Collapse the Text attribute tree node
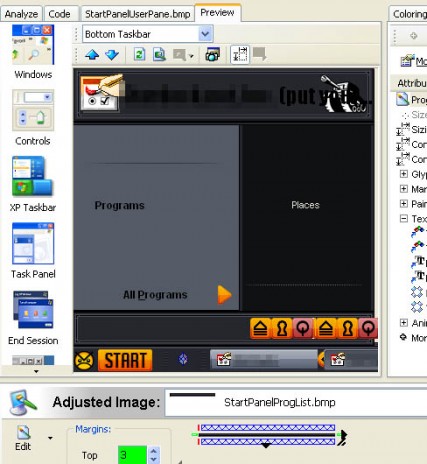Viewport: 427px width, 464px height. (x=404, y=219)
